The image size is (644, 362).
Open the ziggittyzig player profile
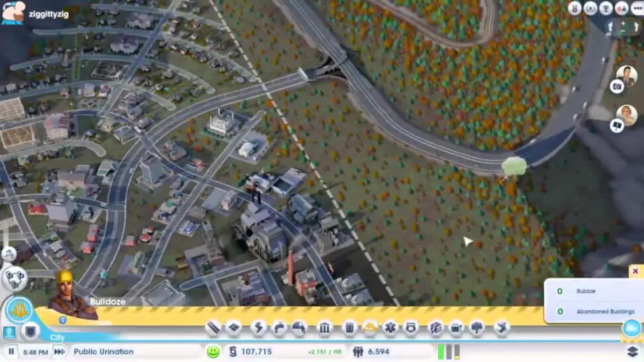(x=49, y=14)
